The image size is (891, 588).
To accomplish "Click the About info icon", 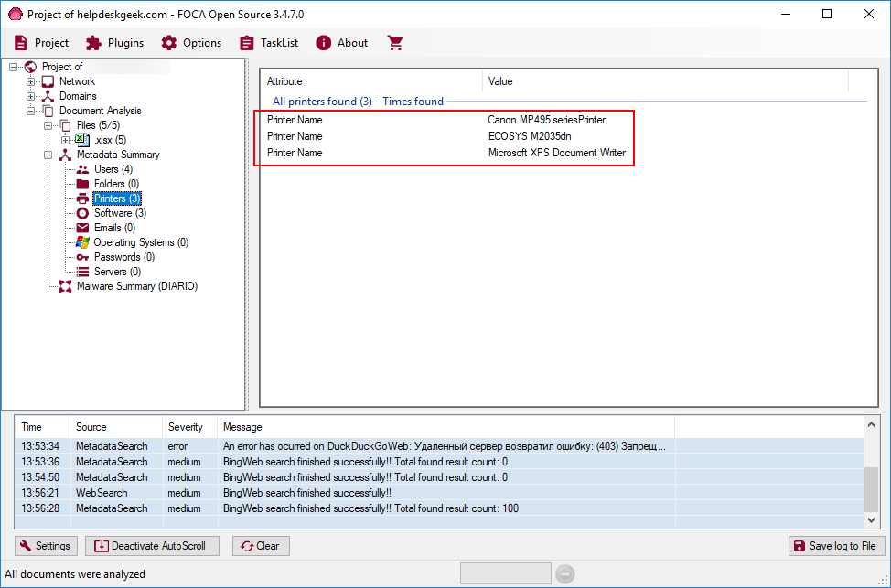I will (x=323, y=43).
